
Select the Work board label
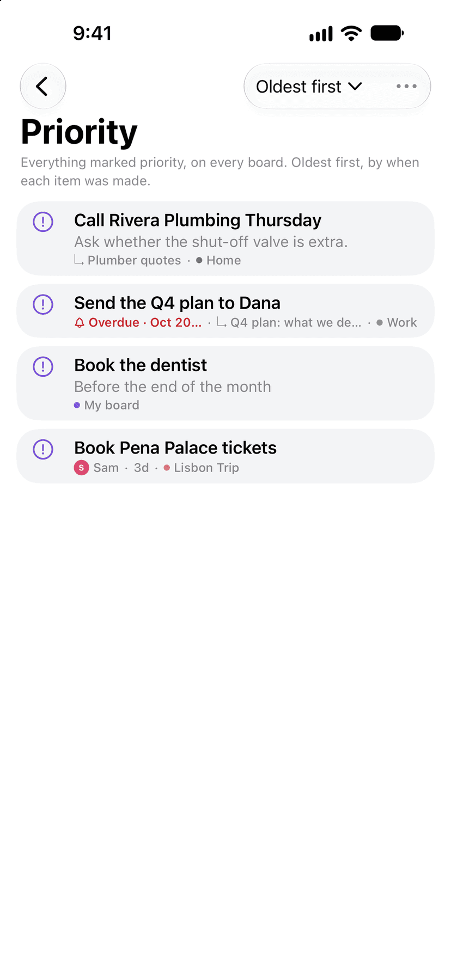(397, 322)
